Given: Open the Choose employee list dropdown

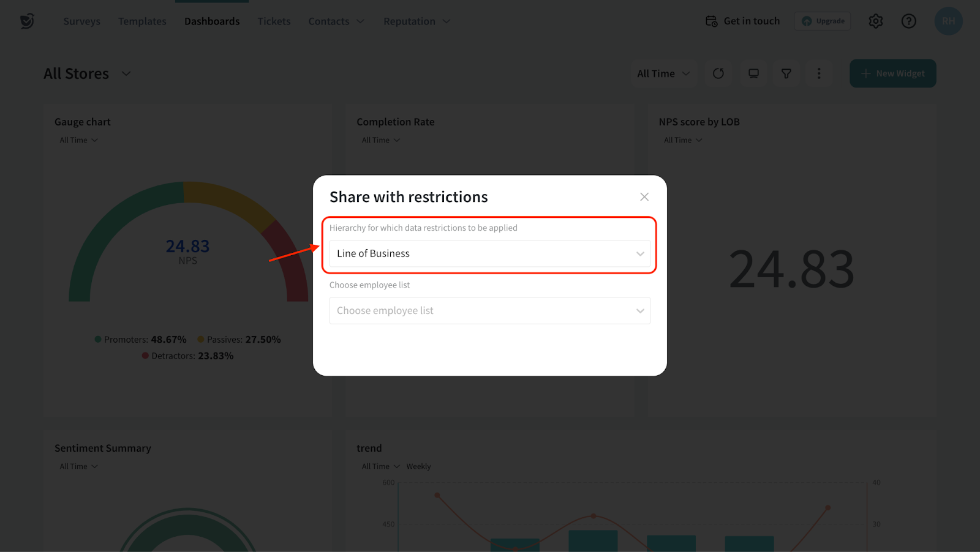Looking at the screenshot, I should click(x=489, y=311).
